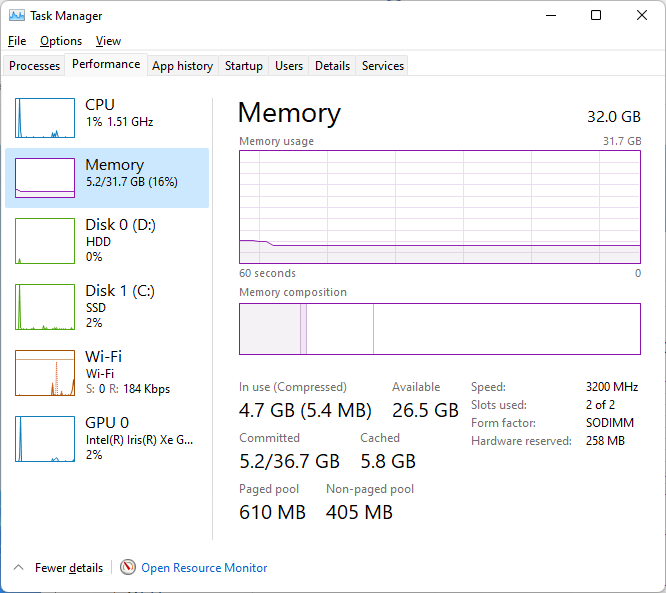Close the Task Manager window

[x=642, y=16]
